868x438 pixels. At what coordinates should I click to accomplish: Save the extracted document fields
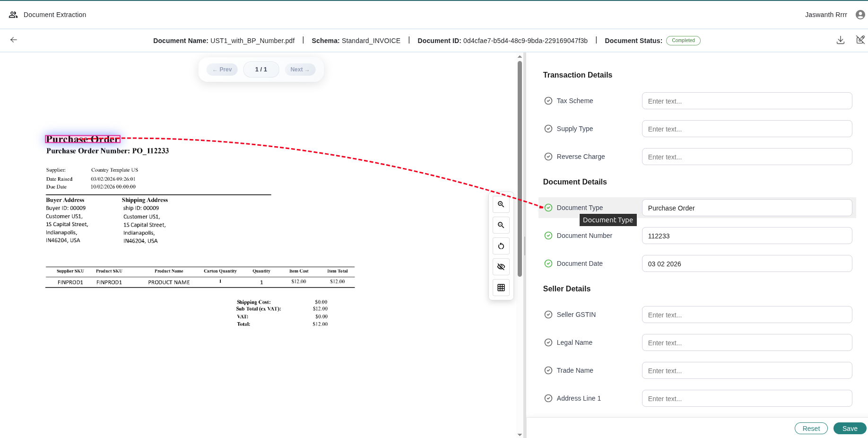[x=850, y=428]
